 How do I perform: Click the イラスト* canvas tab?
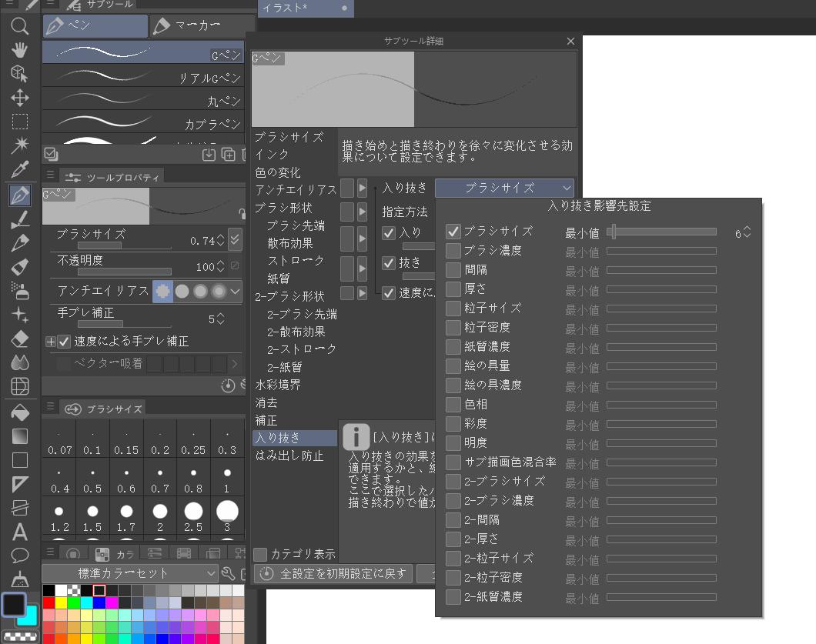306,8
